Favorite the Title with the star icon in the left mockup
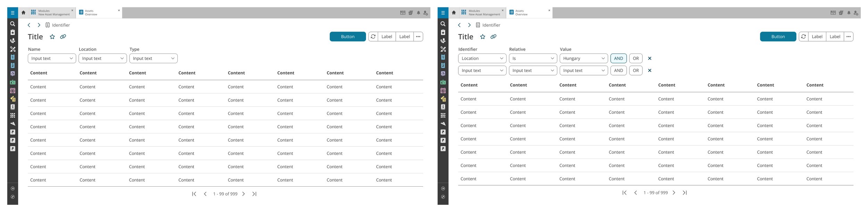The height and width of the screenshot is (212, 868). pos(52,36)
